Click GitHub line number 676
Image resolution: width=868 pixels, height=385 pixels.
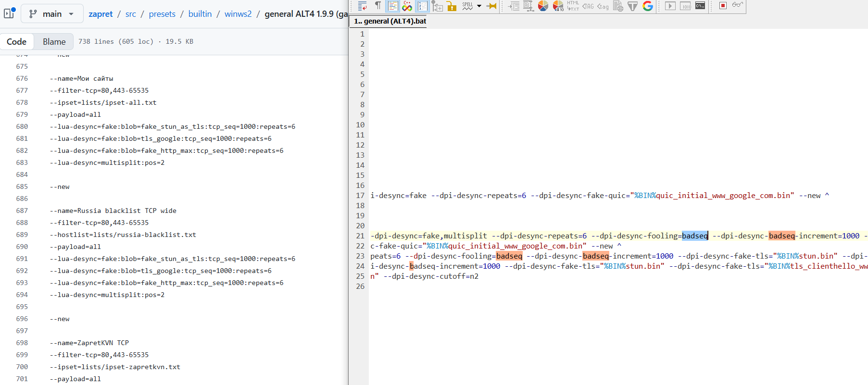[x=22, y=78]
